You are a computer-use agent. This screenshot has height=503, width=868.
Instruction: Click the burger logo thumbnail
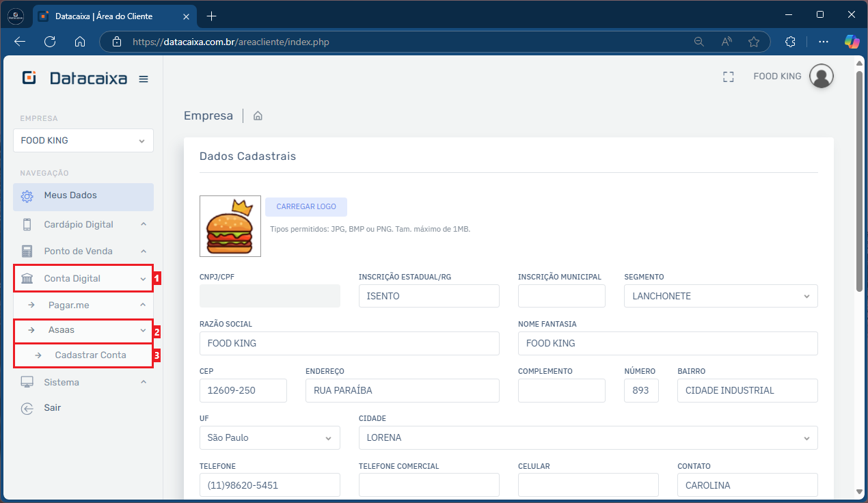point(230,226)
